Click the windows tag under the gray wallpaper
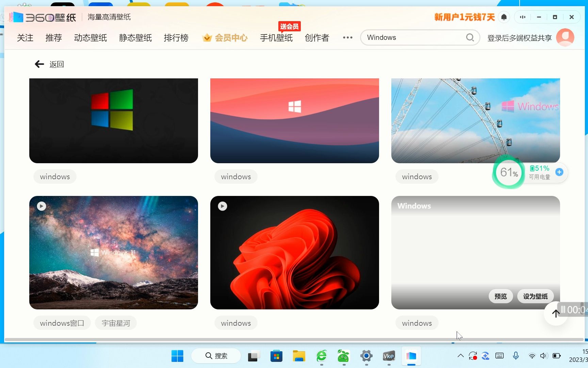Image resolution: width=588 pixels, height=368 pixels. [417, 323]
